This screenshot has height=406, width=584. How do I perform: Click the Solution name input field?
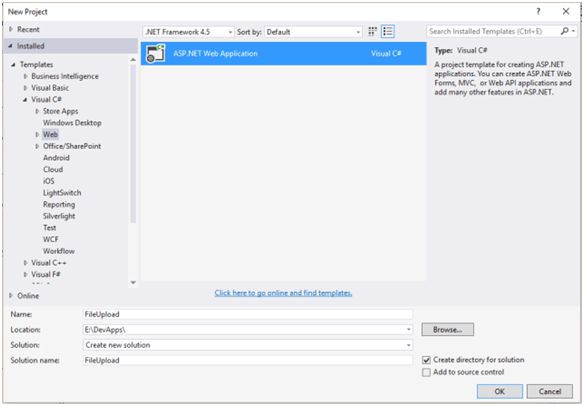(248, 360)
